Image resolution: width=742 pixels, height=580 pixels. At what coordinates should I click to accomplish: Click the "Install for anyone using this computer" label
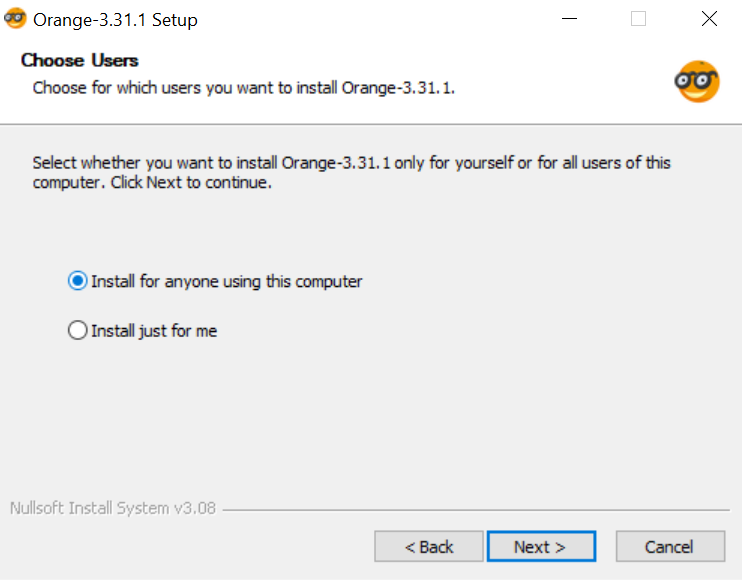pos(227,282)
